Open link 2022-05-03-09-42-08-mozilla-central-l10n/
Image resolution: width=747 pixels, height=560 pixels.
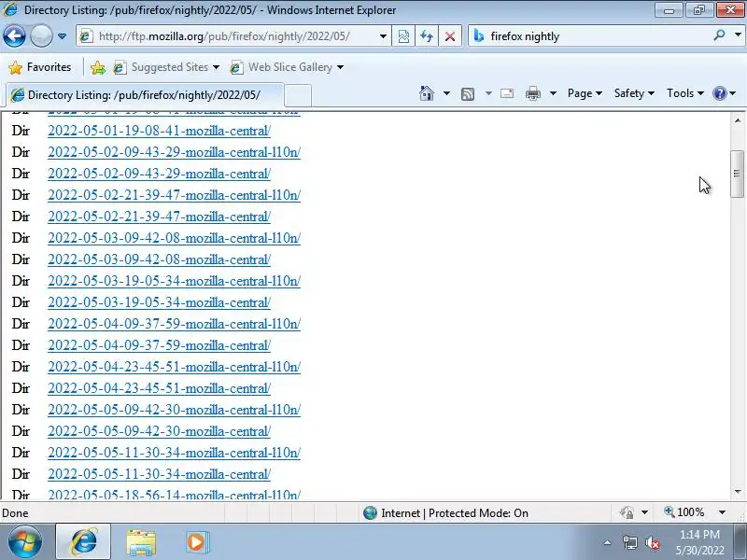(174, 238)
